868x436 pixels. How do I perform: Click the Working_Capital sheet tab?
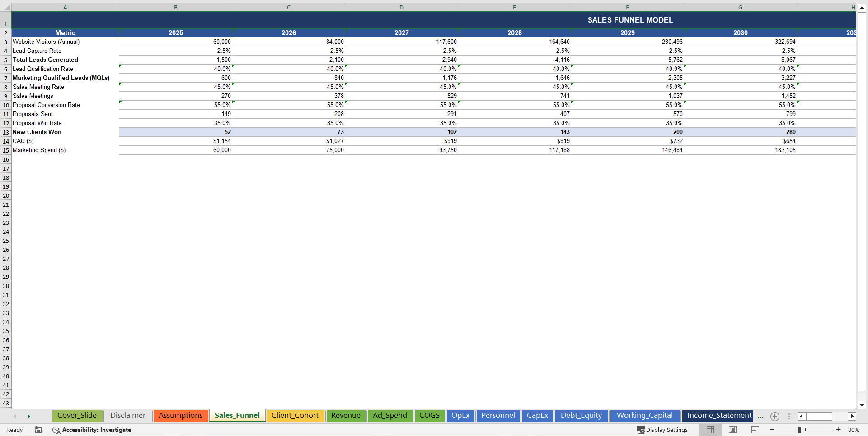645,416
